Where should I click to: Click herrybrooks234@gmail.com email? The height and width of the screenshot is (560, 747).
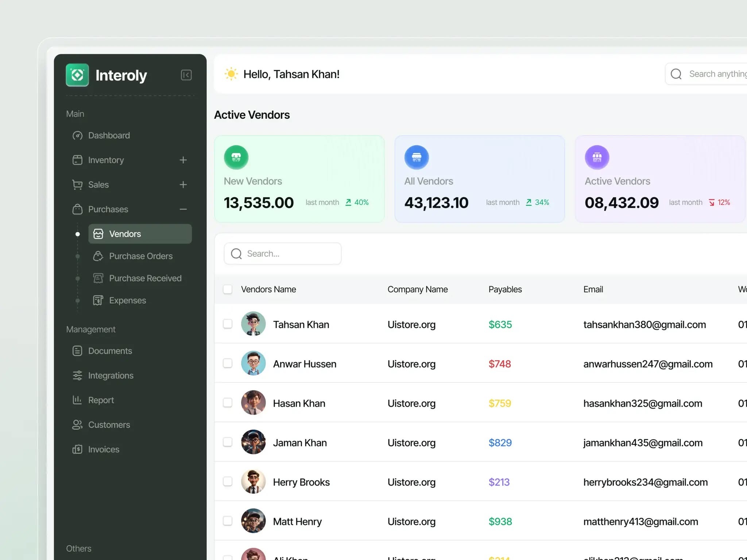pyautogui.click(x=646, y=482)
